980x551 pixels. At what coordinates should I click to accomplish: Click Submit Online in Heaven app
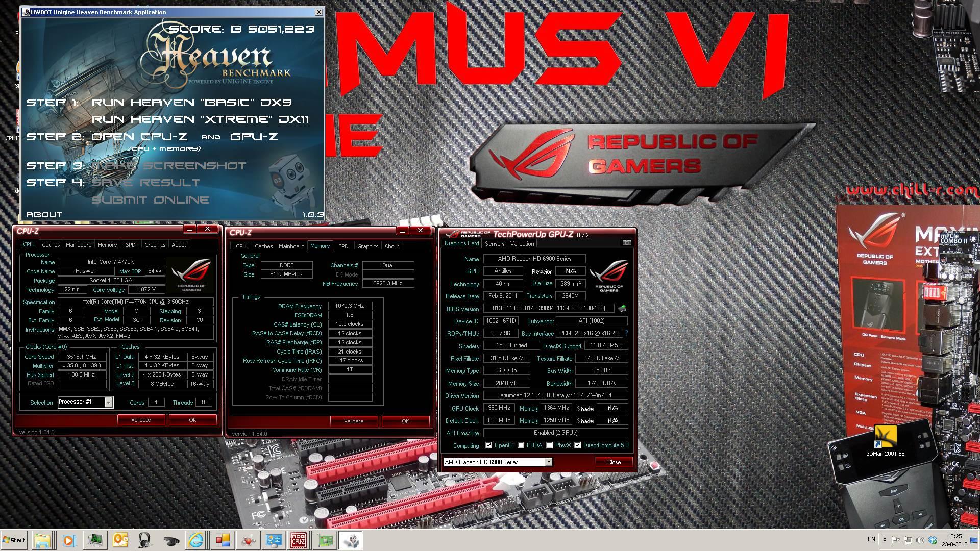click(x=151, y=200)
